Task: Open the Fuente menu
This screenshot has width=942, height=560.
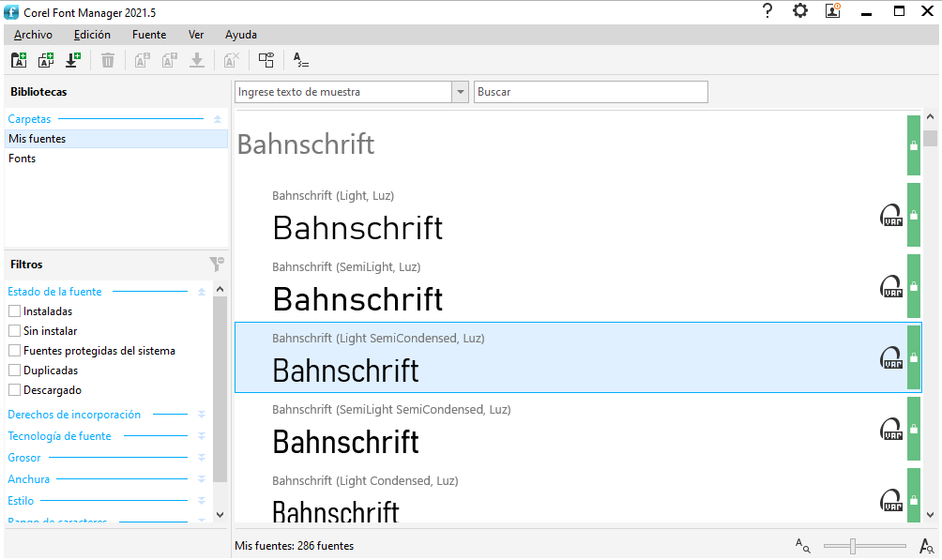Action: [149, 35]
